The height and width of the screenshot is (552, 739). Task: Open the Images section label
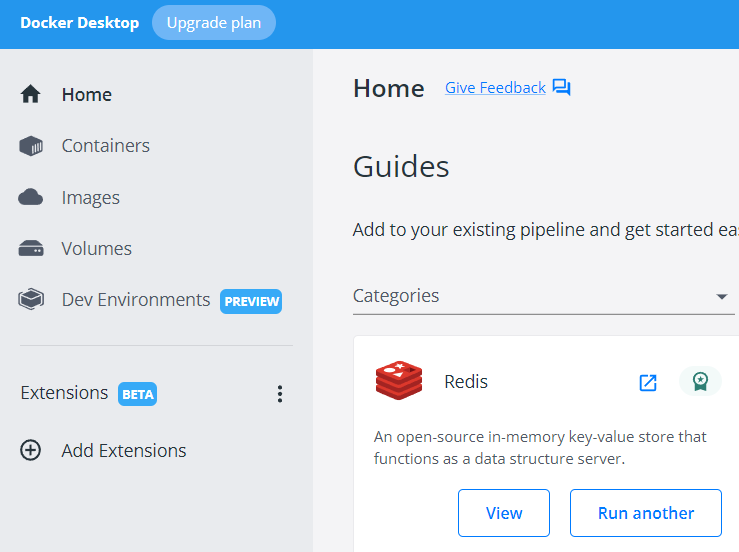(90, 198)
